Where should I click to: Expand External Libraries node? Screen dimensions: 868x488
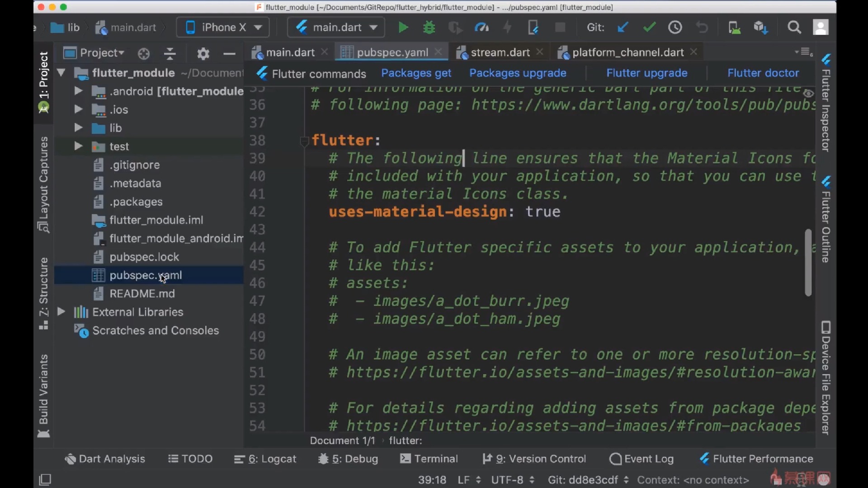(x=61, y=312)
